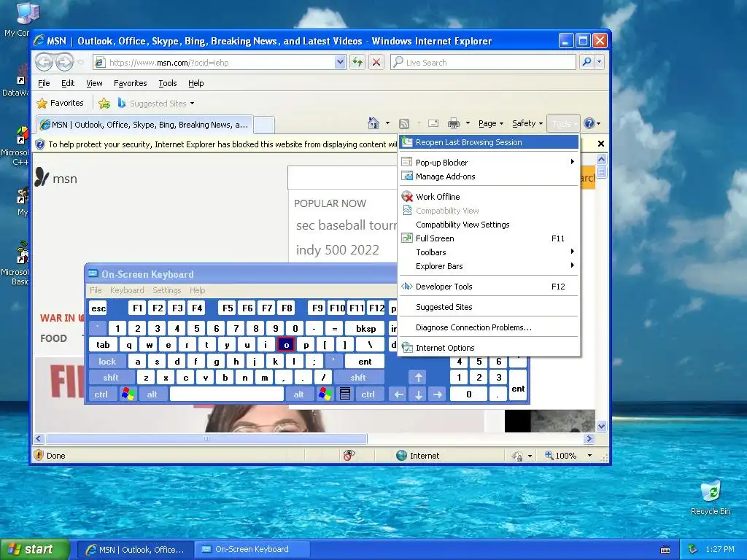Viewport: 747px width, 560px height.
Task: Click the Help question mark icon
Action: click(589, 123)
